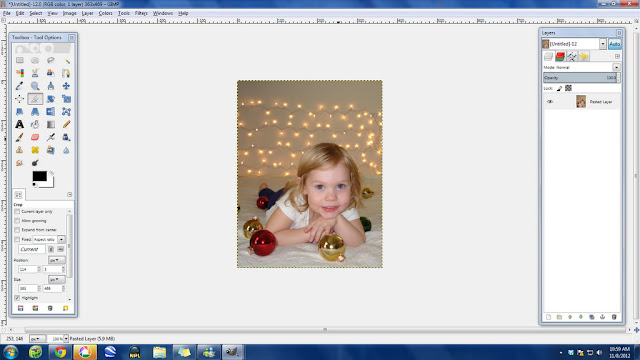This screenshot has height=360, width=640.
Task: Open the Colors menu
Action: coord(105,13)
